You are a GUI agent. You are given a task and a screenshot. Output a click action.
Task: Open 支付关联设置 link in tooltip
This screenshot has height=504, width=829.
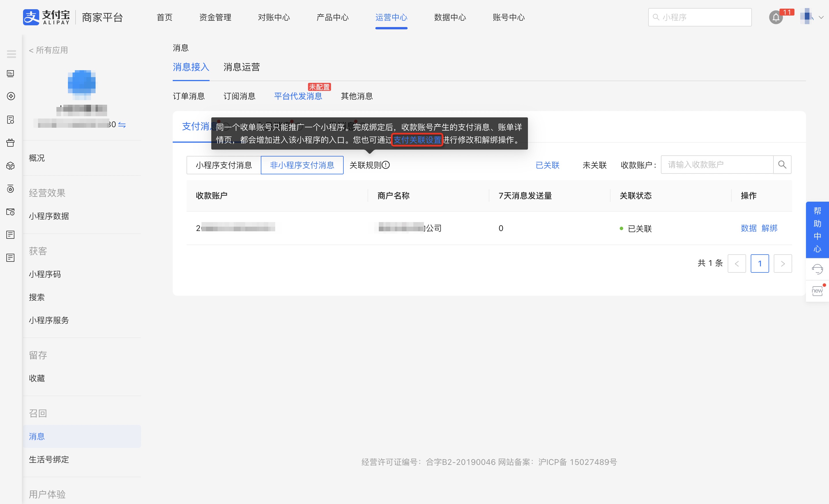pyautogui.click(x=417, y=140)
